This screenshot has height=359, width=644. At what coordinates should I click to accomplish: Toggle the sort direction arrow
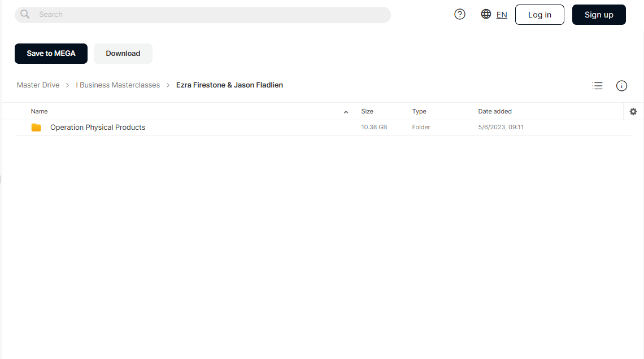pos(346,112)
